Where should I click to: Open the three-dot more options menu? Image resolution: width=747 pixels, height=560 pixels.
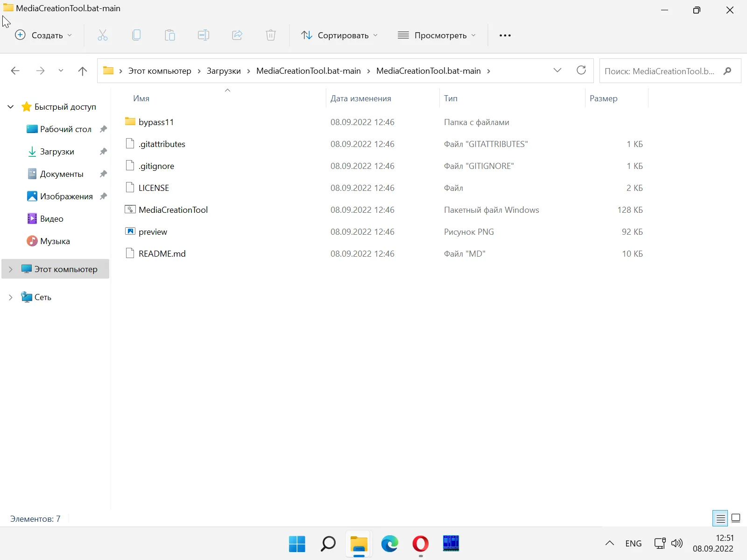point(505,35)
